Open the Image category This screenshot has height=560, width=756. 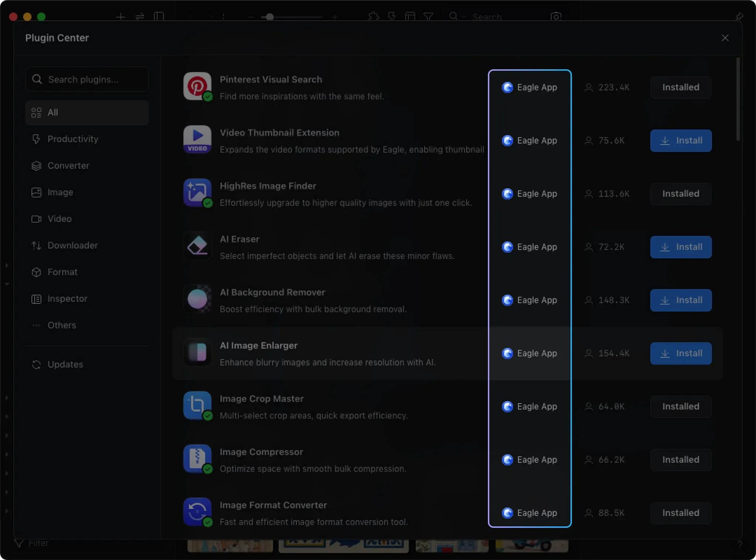[87, 192]
